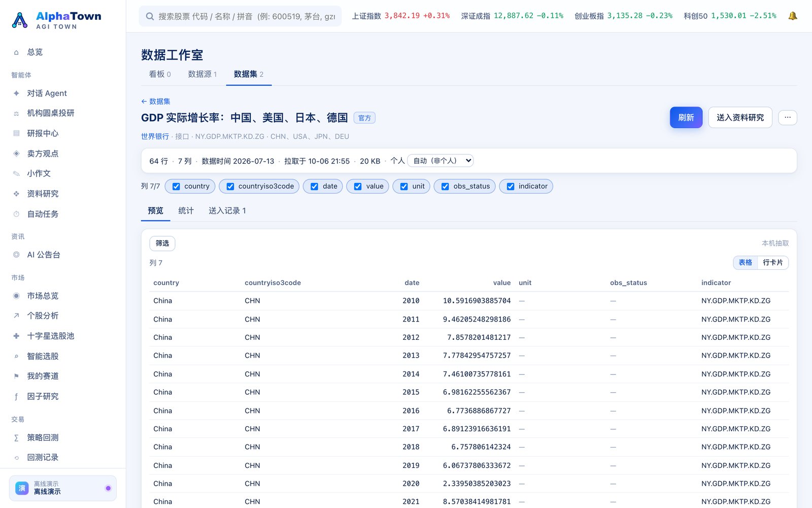Click the 筛选 filter button
This screenshot has width=812, height=508.
pyautogui.click(x=162, y=243)
